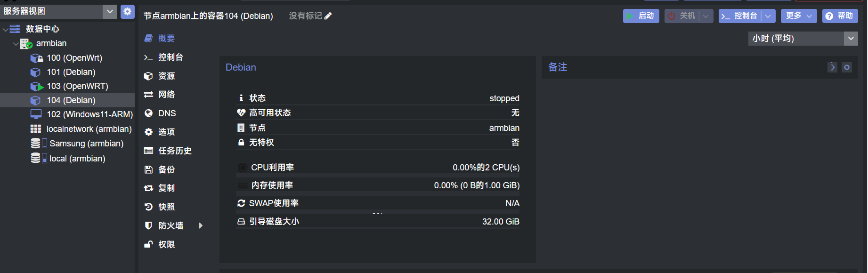Viewport: 868px width, 273px height.
Task: Expand the firewall submenu arrow
Action: [x=201, y=225]
